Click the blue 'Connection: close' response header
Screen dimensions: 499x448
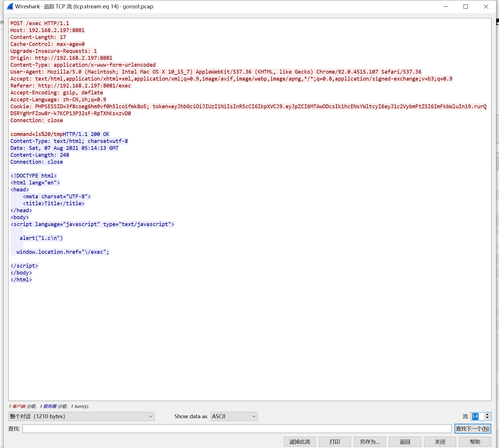[x=37, y=162]
